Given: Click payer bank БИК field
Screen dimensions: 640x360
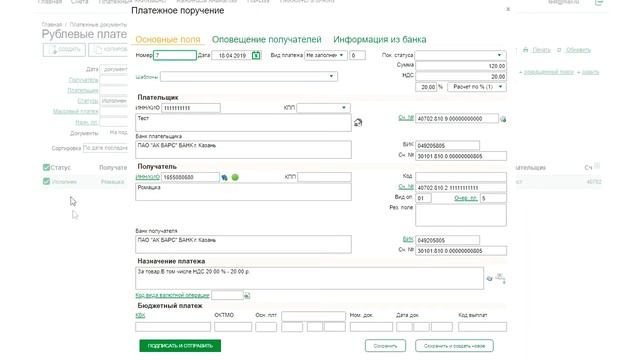Looking at the screenshot, I should (447, 146).
